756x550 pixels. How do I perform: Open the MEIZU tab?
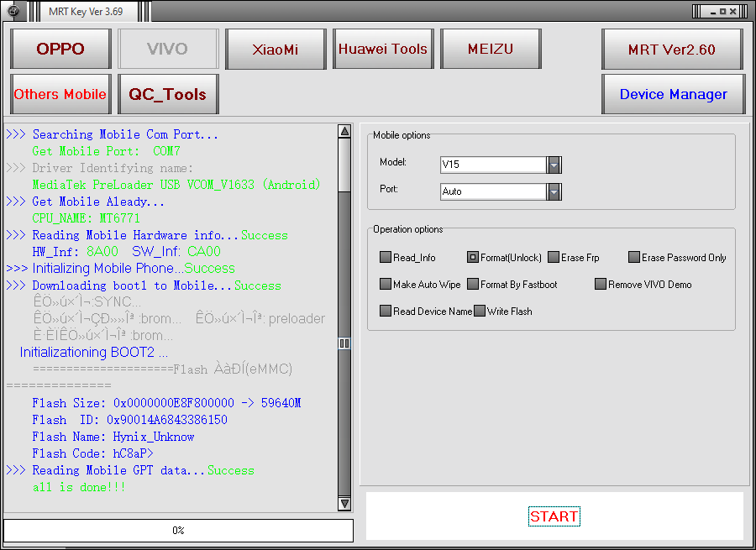(x=491, y=49)
